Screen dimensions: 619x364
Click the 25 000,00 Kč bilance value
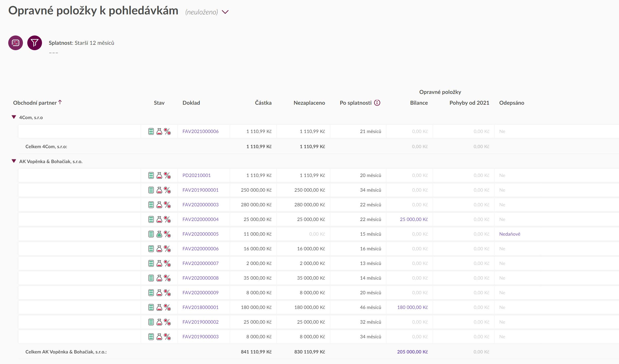click(x=414, y=219)
